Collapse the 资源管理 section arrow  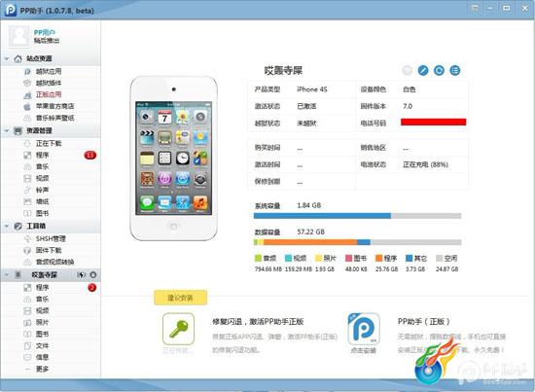coord(7,130)
